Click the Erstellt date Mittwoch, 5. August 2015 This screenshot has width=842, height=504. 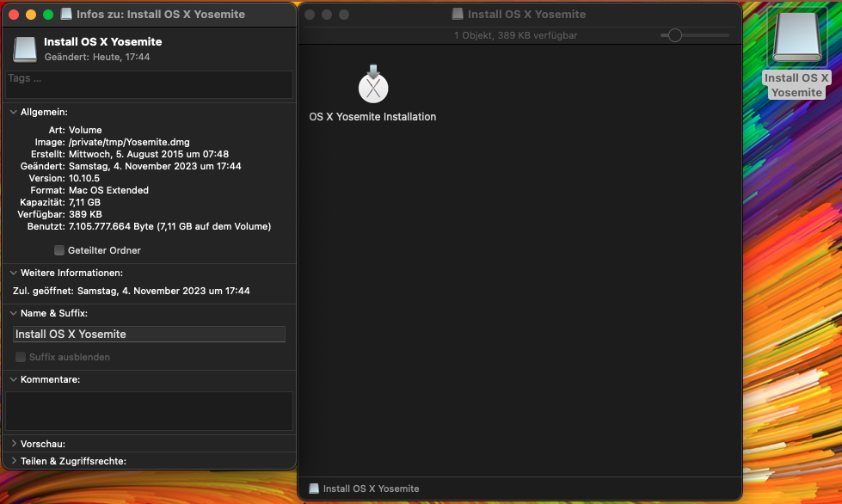tap(149, 154)
